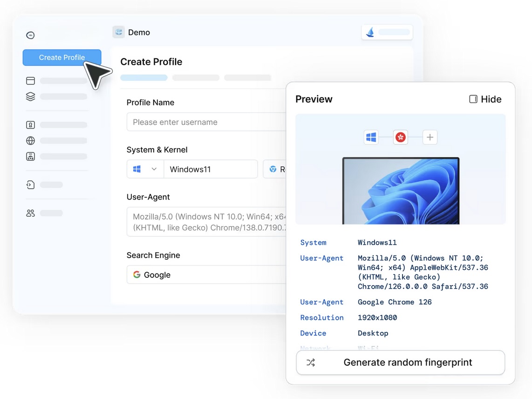The image size is (532, 399).
Task: Select the second step tab in Create Profile
Action: tap(196, 78)
